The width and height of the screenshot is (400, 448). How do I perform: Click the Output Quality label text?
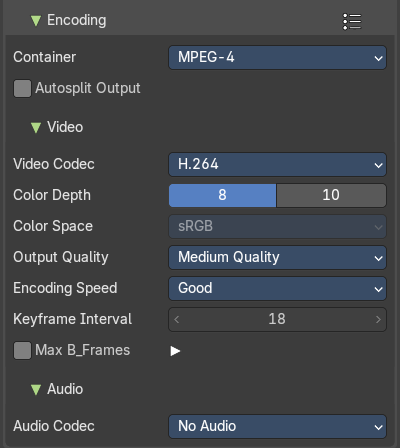(x=61, y=257)
